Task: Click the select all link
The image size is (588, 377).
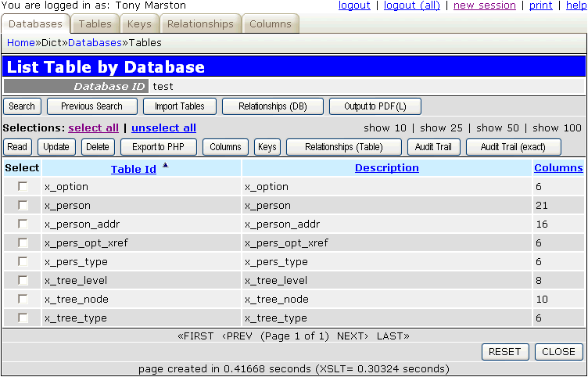Action: pos(94,127)
